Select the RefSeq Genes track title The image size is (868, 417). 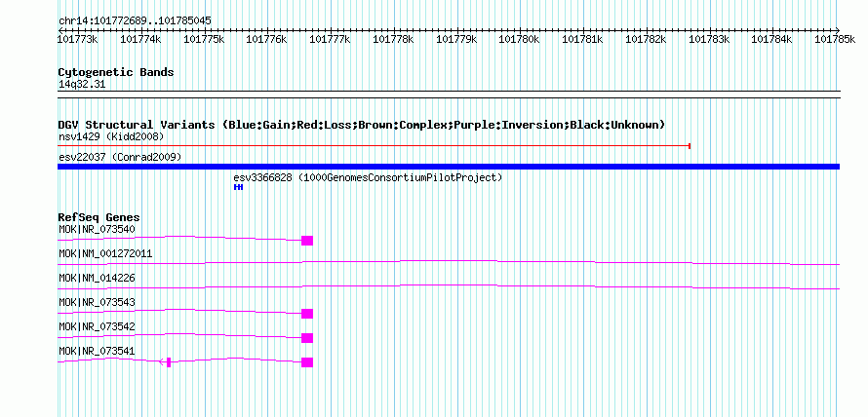[x=99, y=217]
